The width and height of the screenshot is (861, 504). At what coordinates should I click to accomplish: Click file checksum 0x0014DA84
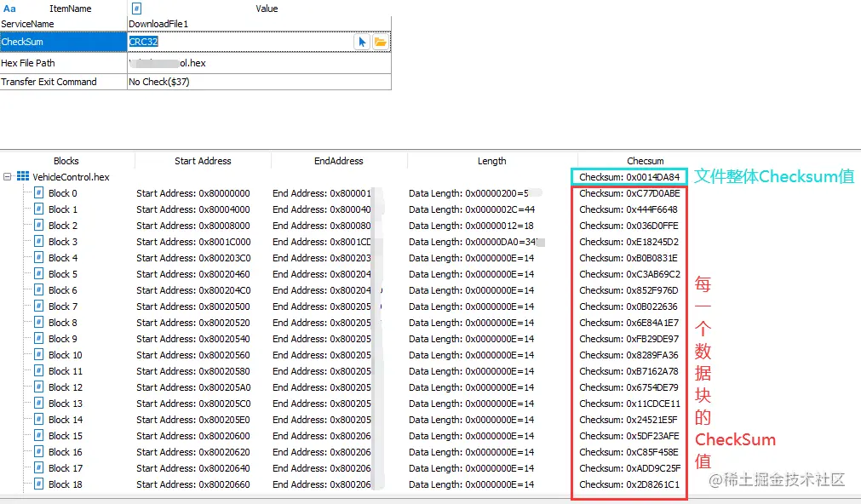coord(629,177)
